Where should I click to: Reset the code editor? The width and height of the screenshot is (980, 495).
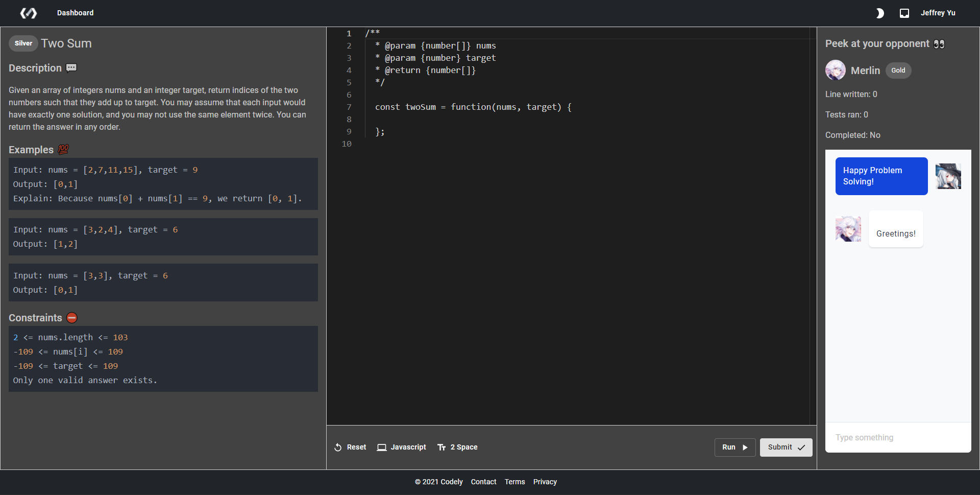click(x=350, y=447)
